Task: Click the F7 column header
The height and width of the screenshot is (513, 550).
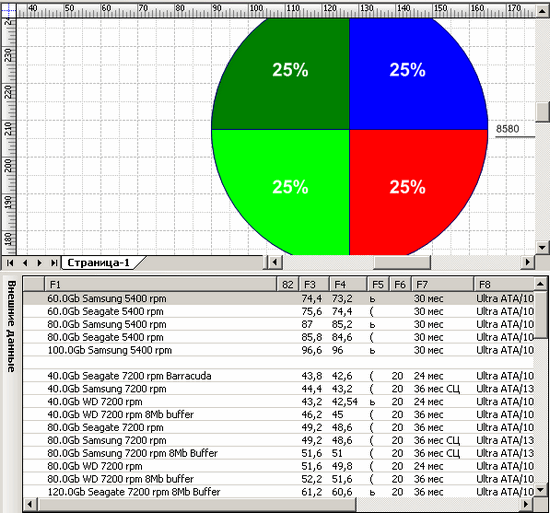Action: point(443,284)
